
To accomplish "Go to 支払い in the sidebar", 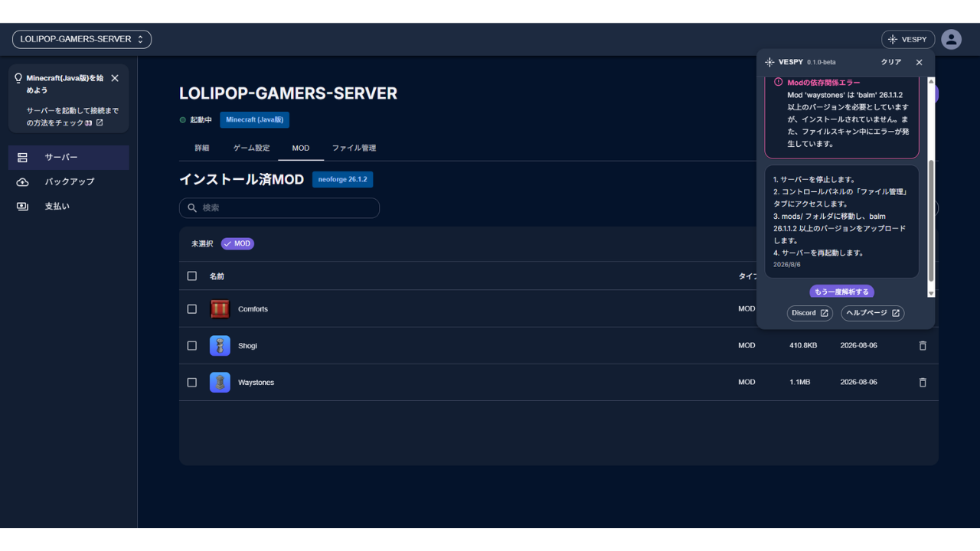I will (x=69, y=207).
